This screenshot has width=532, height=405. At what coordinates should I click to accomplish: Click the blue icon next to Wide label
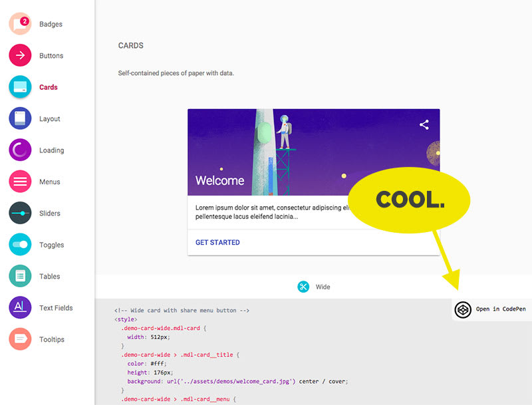pos(305,287)
